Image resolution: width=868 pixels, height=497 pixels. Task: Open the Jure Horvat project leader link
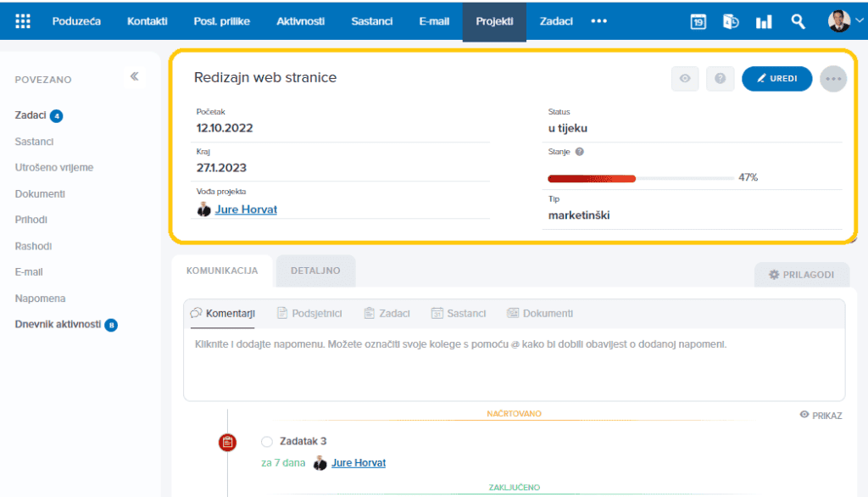click(246, 209)
